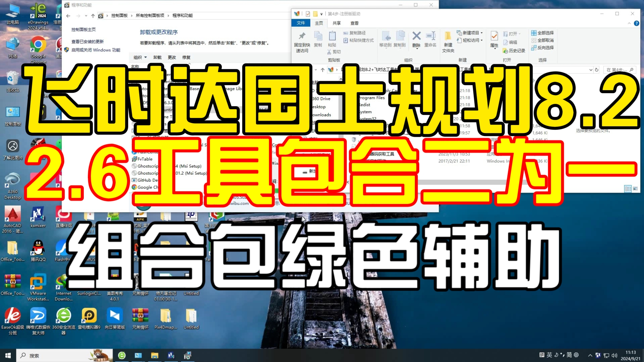The width and height of the screenshot is (644, 362).
Task: Launch 腾讯QQ from the desktop
Action: 38,251
